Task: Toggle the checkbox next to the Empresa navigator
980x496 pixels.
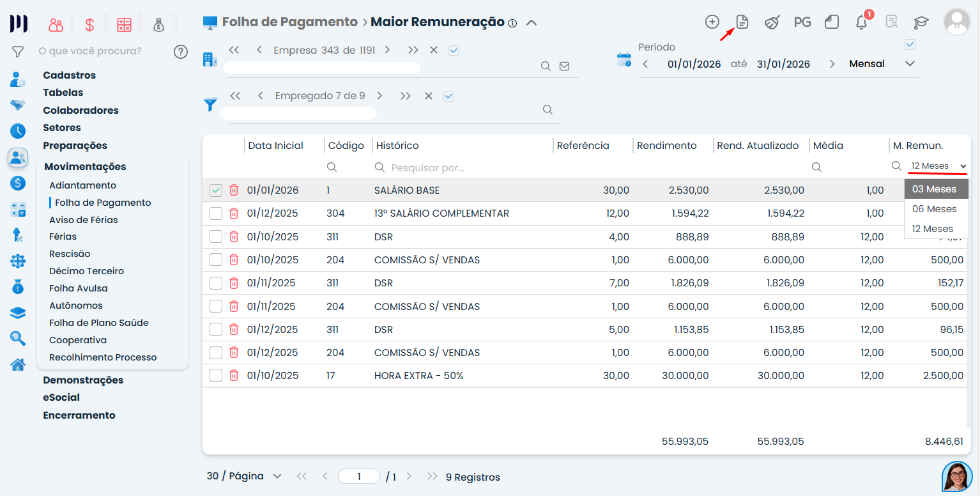Action: click(454, 49)
